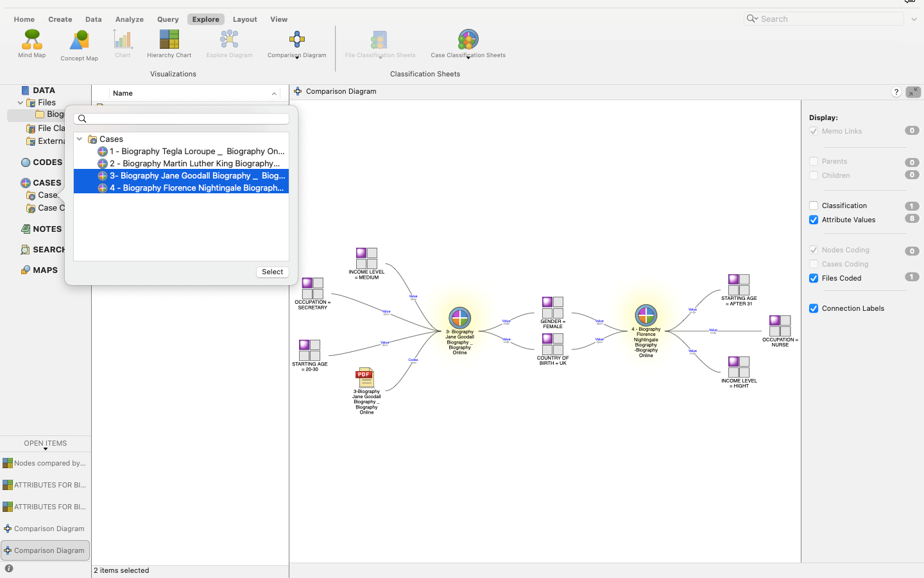Open the Layout ribbon tab
Image resolution: width=924 pixels, height=578 pixels.
tap(244, 19)
